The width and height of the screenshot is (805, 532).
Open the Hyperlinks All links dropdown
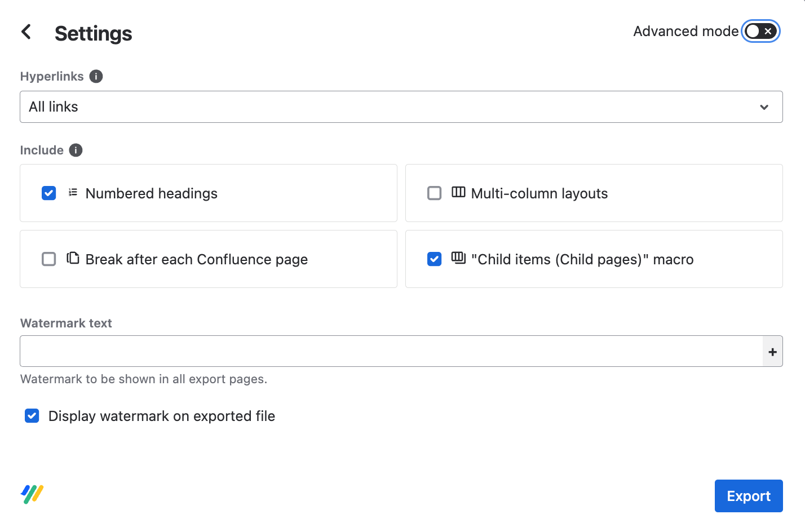click(x=401, y=107)
